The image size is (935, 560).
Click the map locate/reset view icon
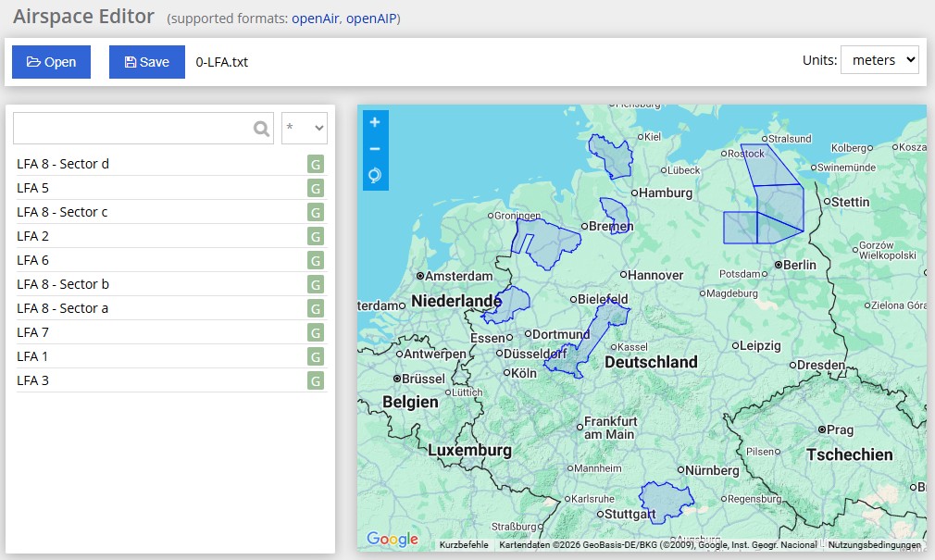375,176
